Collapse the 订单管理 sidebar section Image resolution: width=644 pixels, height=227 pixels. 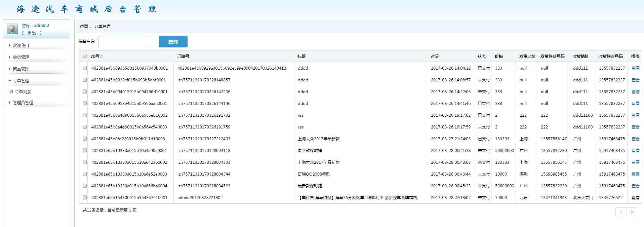(21, 81)
